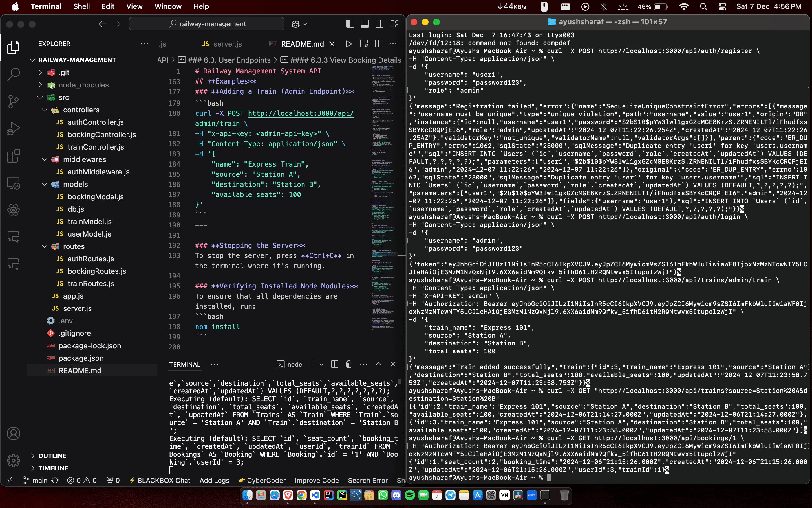The width and height of the screenshot is (812, 508).
Task: Open WhatsApp from the Dock
Action: (383, 495)
